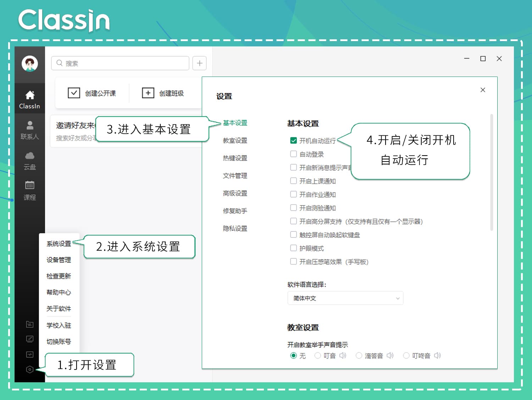Select the 教室设置 settings tab
Image resolution: width=532 pixels, height=400 pixels.
coord(235,141)
